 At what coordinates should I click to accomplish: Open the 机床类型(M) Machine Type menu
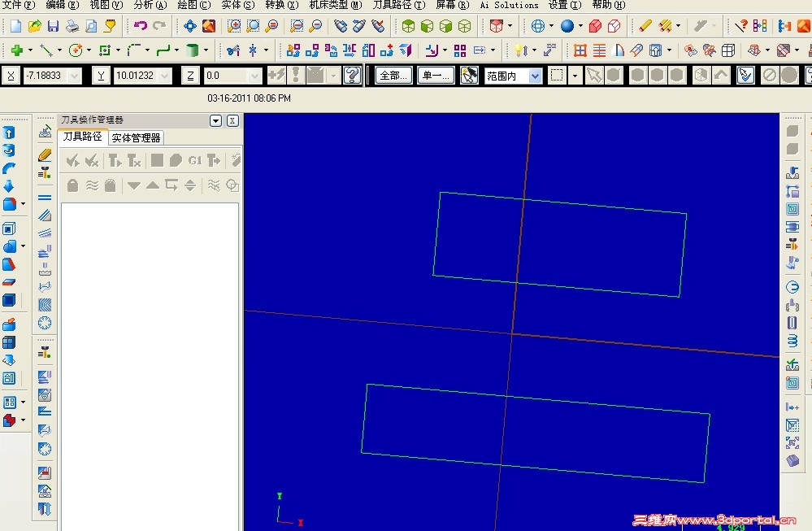336,5
